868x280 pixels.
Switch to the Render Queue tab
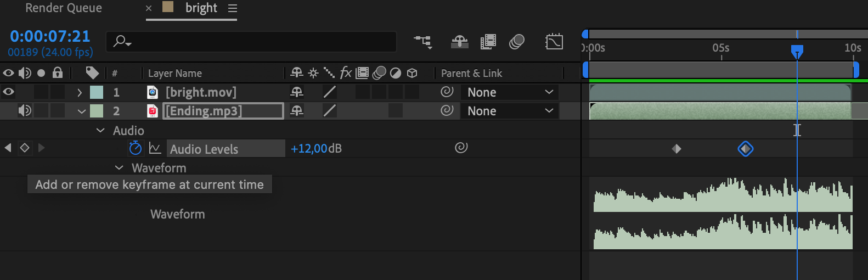64,8
